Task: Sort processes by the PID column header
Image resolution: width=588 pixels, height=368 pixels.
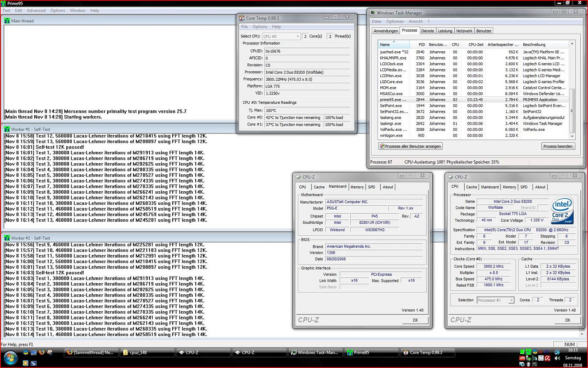Action: 418,44
